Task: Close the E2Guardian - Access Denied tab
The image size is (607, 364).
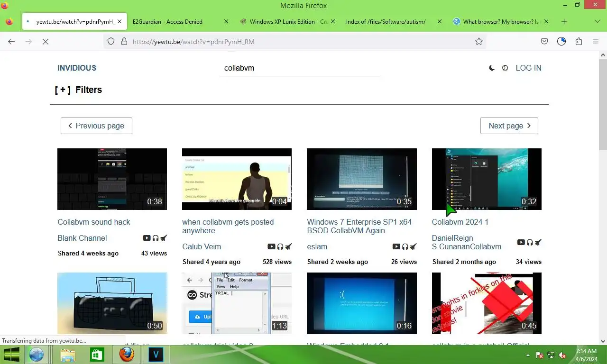Action: [226, 21]
